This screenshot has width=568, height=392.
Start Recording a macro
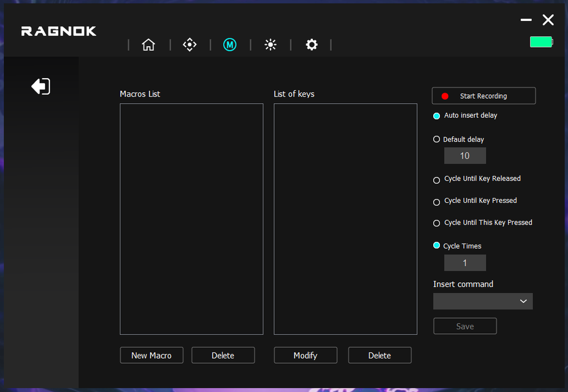[484, 96]
